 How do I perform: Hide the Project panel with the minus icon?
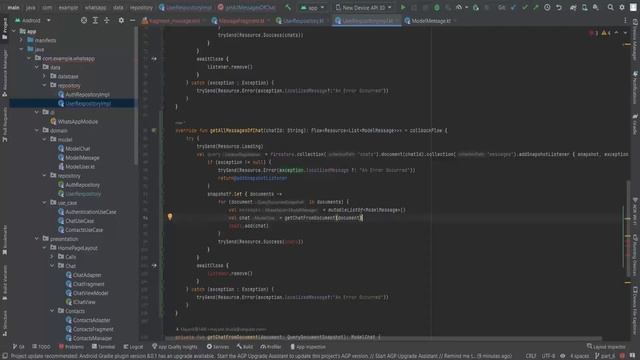pos(132,20)
